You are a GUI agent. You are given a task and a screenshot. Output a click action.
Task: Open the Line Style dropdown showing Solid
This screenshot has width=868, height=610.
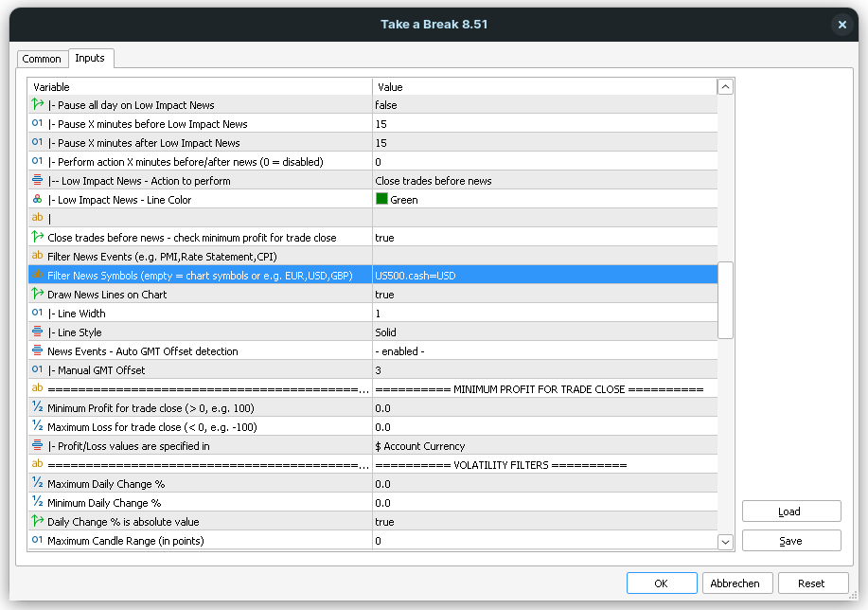pyautogui.click(x=544, y=332)
